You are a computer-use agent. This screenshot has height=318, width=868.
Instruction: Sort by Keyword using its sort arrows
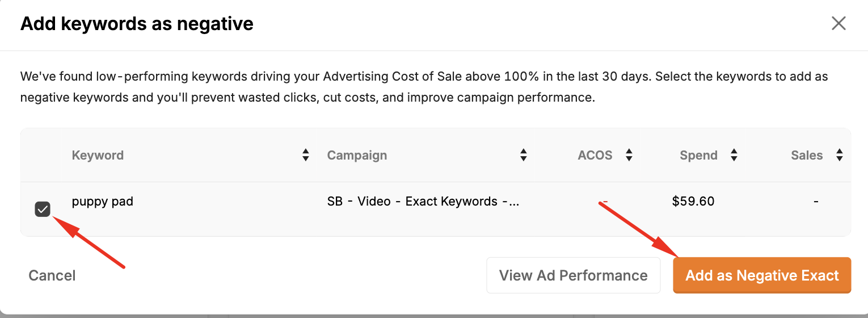[306, 155]
